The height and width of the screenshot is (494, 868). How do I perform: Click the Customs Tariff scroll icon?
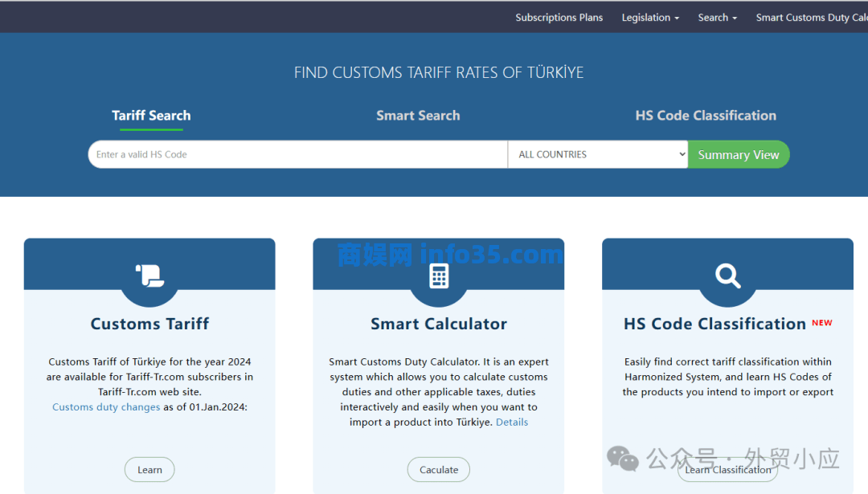150,276
